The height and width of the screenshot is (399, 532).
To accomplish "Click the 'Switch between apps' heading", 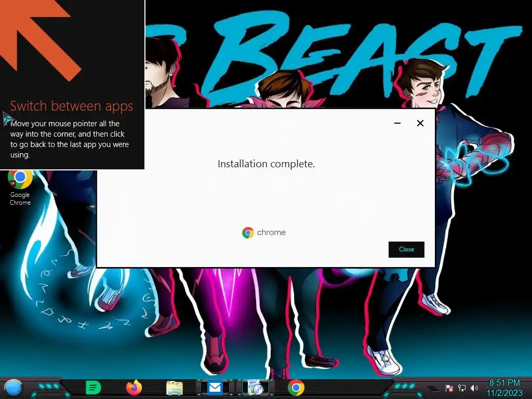I will click(72, 106).
